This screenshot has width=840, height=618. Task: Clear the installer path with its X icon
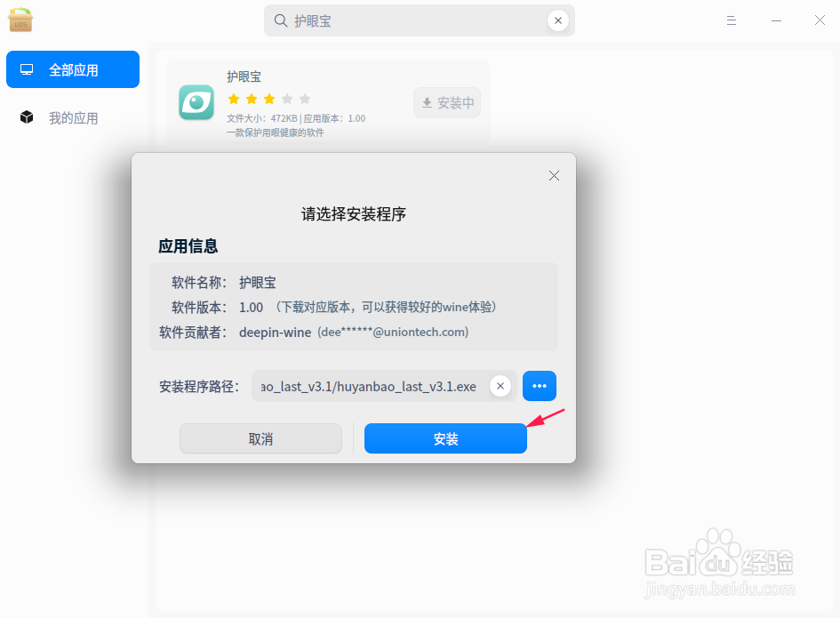(x=500, y=386)
